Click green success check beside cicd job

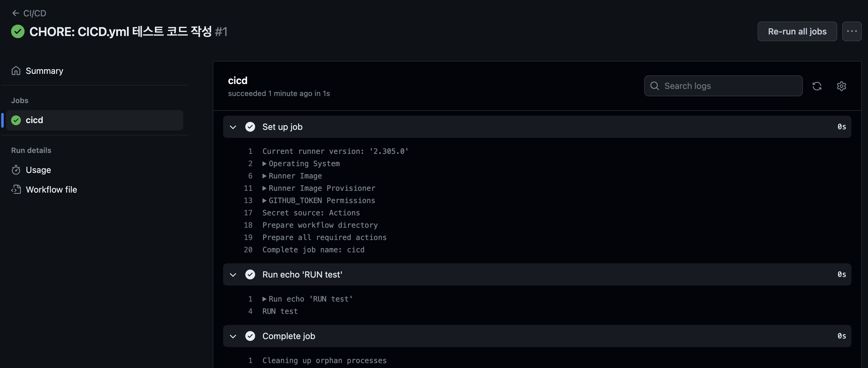tap(16, 120)
